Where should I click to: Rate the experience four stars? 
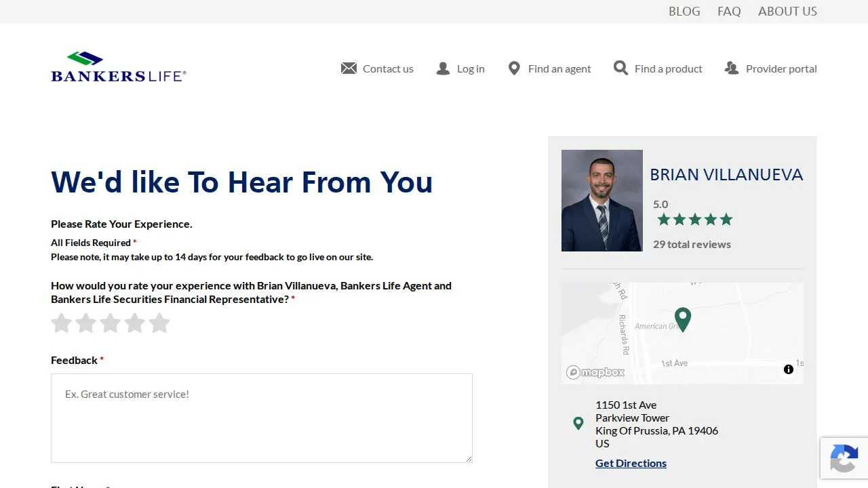click(x=135, y=323)
